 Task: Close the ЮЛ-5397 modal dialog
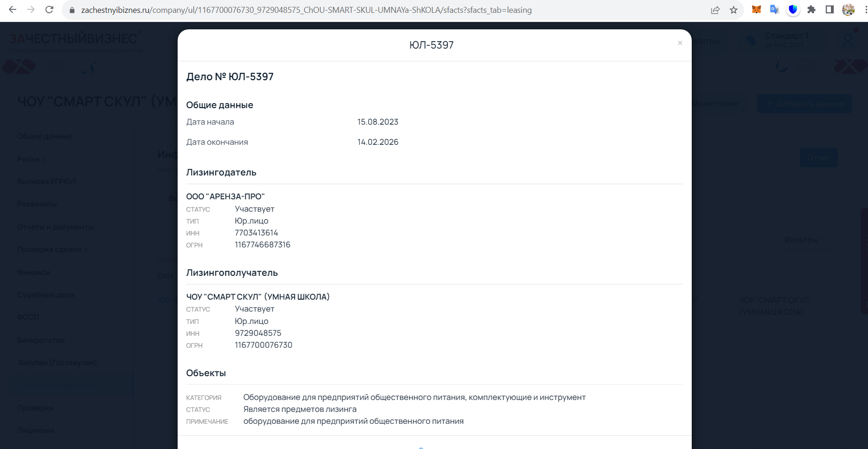click(680, 43)
